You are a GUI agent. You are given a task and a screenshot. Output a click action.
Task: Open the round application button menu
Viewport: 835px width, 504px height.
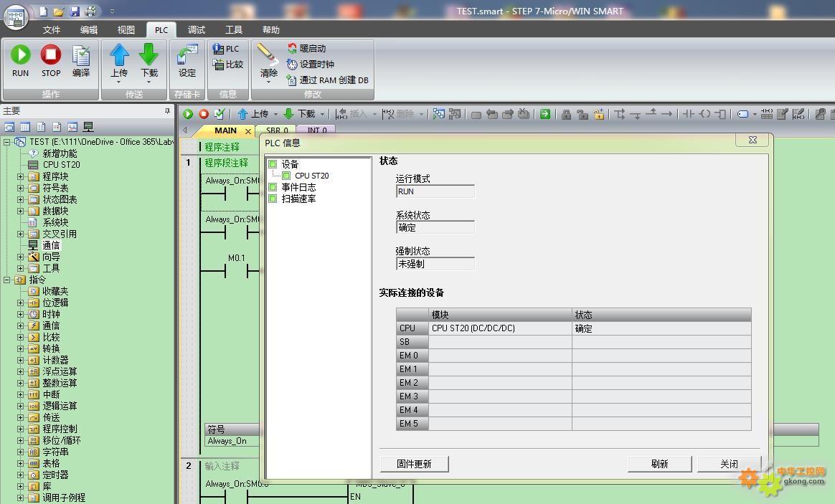click(x=16, y=17)
